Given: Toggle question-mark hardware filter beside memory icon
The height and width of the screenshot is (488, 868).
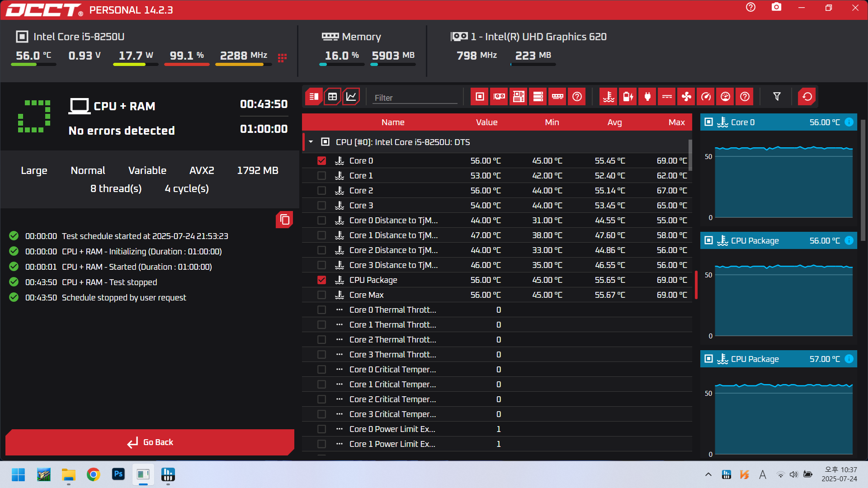Looking at the screenshot, I should pos(577,97).
